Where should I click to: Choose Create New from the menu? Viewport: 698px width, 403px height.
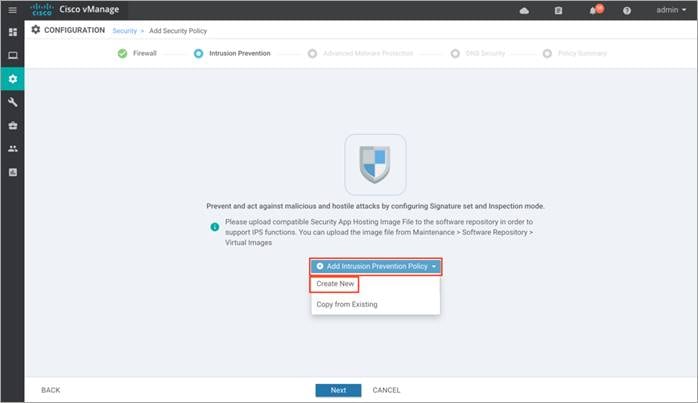(335, 284)
